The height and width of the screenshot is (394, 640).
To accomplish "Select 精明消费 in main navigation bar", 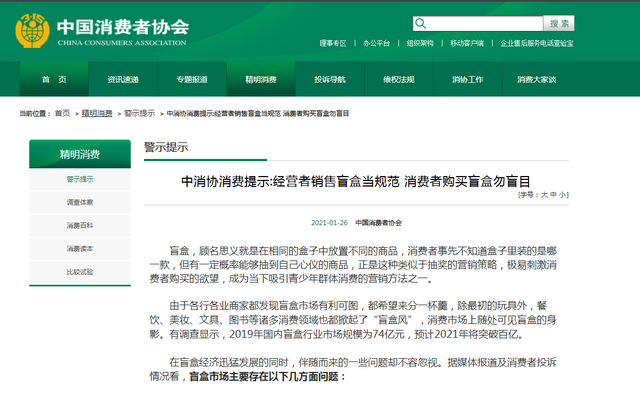I will [261, 79].
